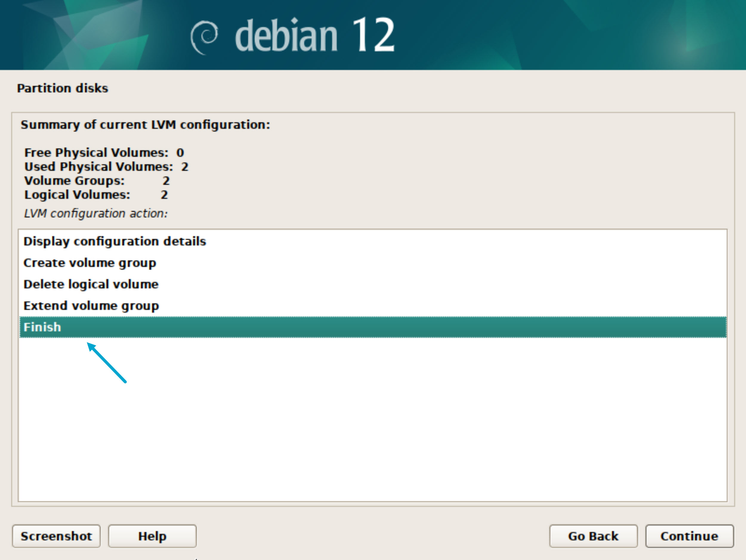Select Display configuration details

coord(115,242)
